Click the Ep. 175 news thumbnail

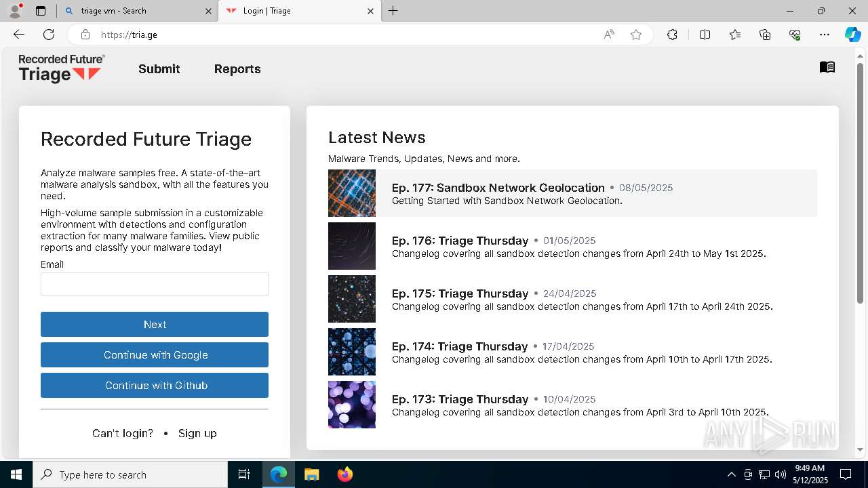click(x=352, y=299)
